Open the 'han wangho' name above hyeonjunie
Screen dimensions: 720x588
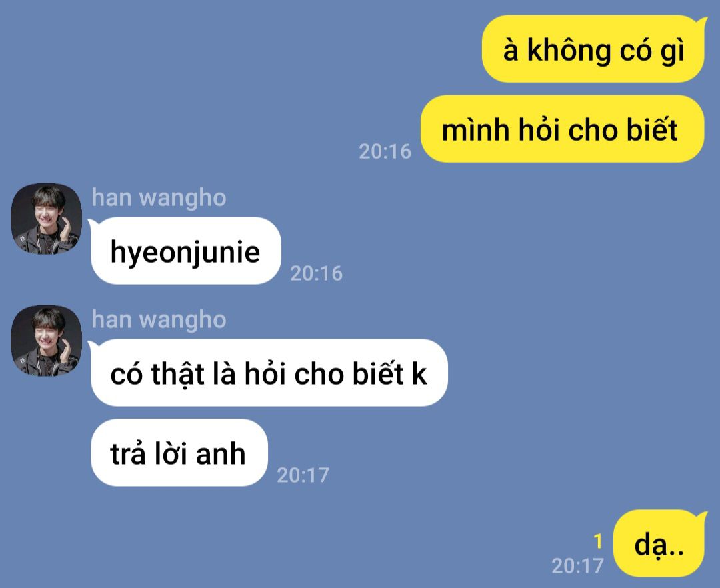click(x=159, y=198)
